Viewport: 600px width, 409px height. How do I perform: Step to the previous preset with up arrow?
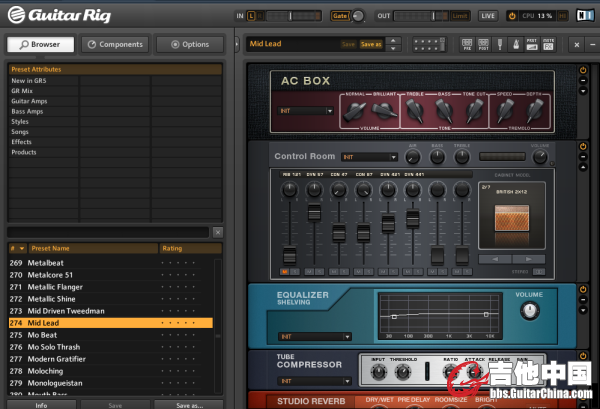(x=393, y=40)
